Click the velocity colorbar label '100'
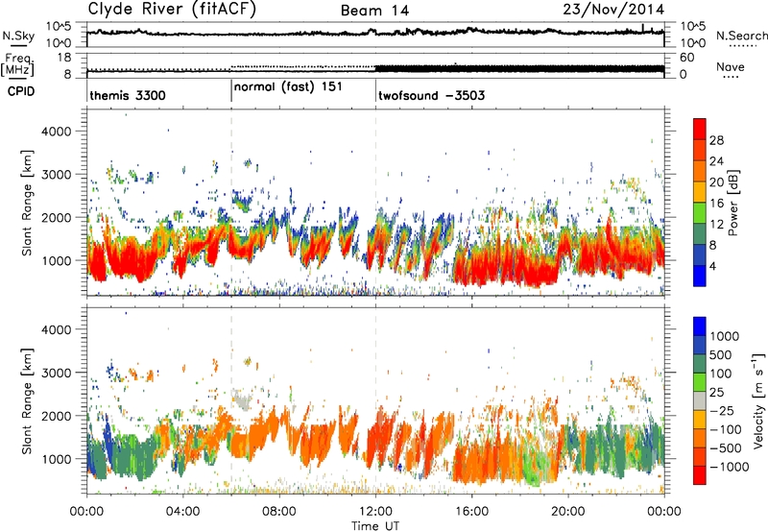768x532 pixels. click(x=721, y=374)
